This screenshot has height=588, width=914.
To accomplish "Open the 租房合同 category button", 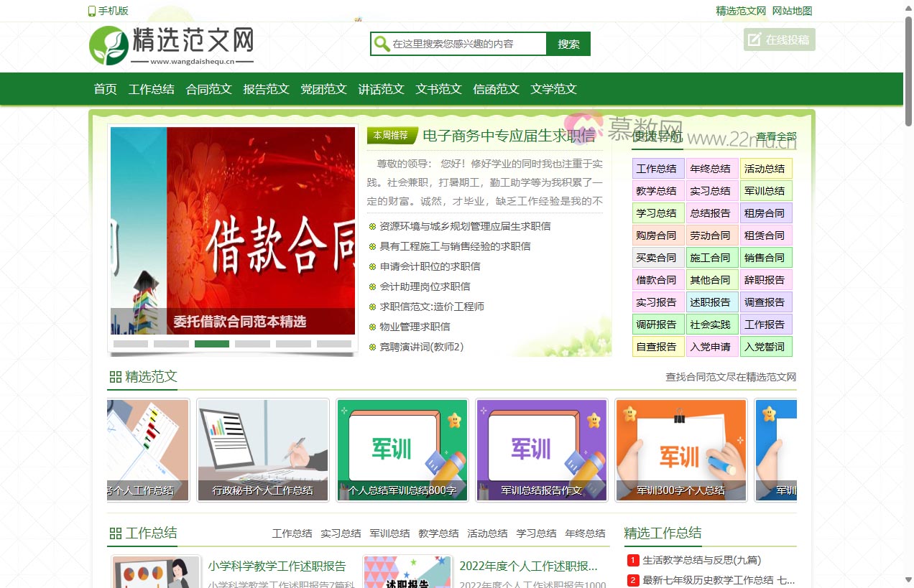I will click(x=765, y=213).
